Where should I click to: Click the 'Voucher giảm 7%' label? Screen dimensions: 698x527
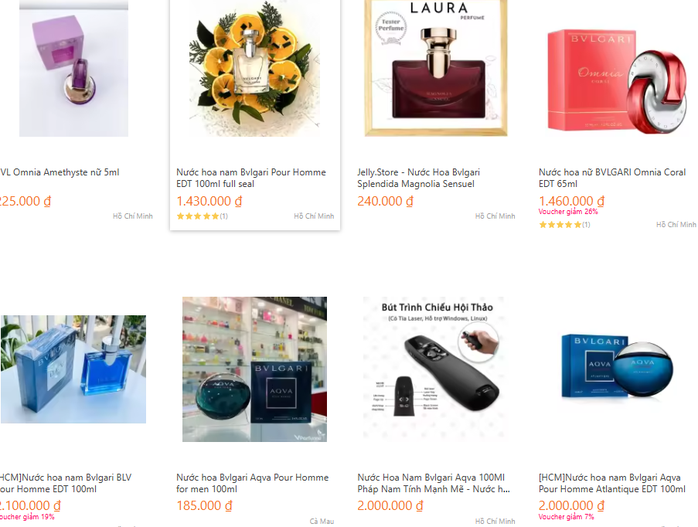click(x=566, y=517)
